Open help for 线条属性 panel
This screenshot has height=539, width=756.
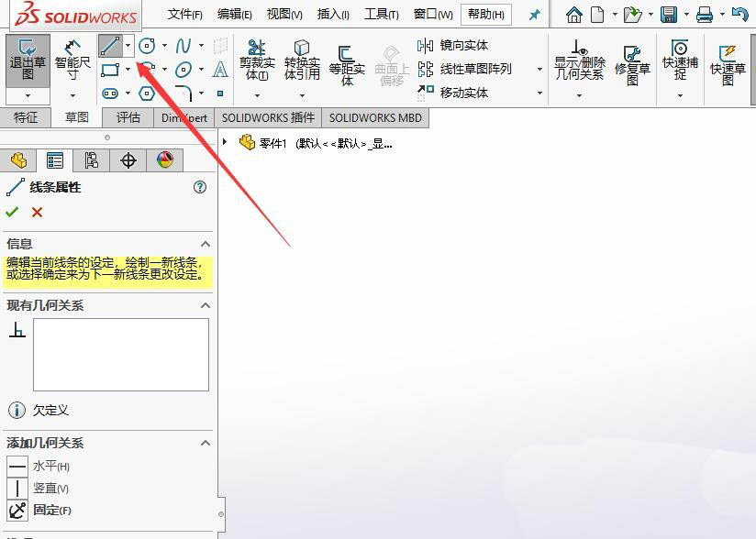click(200, 187)
